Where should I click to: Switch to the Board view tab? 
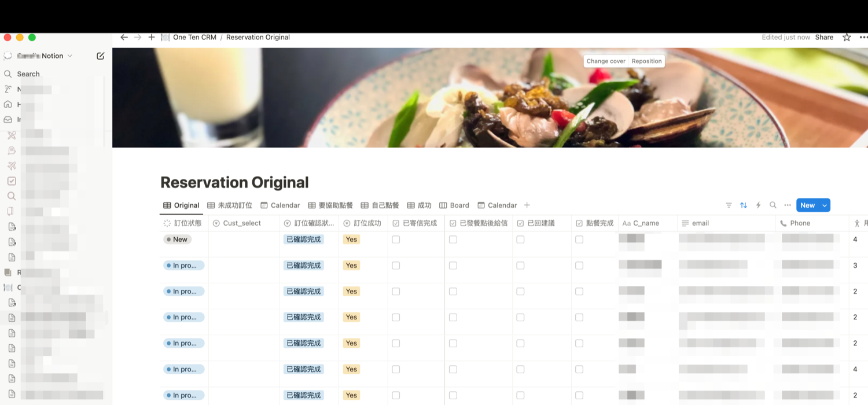tap(454, 205)
